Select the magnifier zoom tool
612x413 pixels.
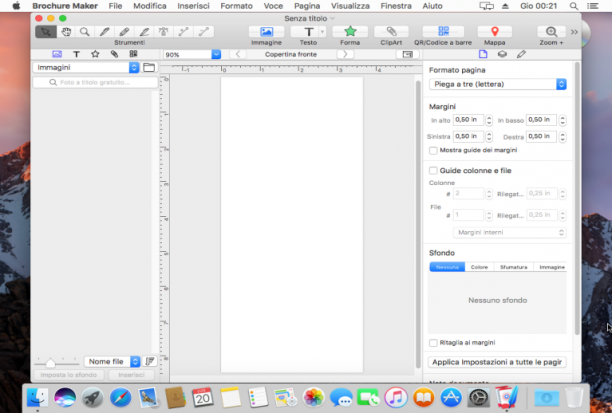(85, 32)
